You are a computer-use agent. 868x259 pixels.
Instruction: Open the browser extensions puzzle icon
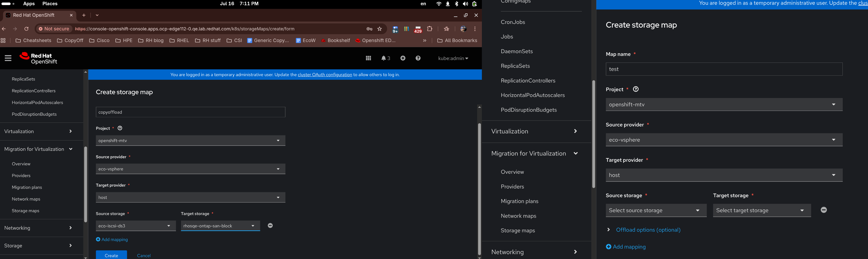tap(430, 29)
